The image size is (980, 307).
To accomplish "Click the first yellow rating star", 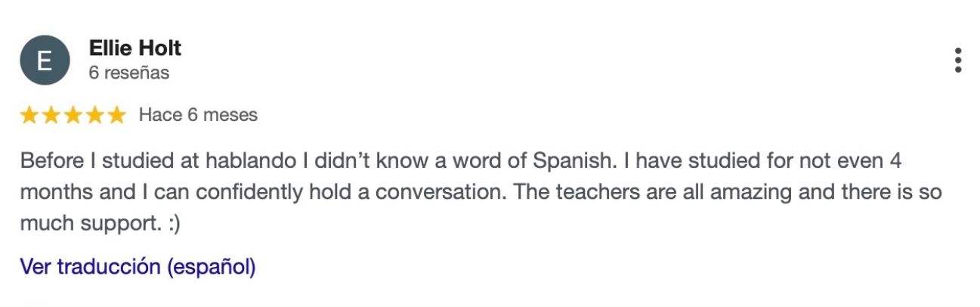I will pyautogui.click(x=29, y=115).
